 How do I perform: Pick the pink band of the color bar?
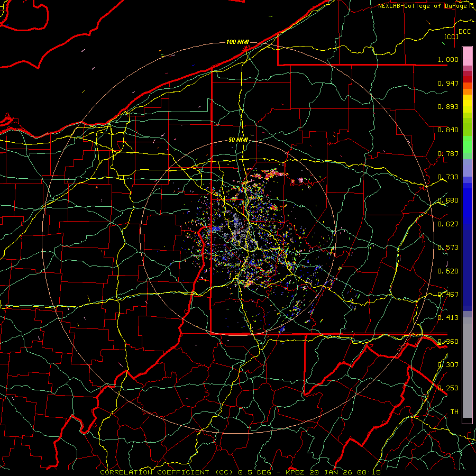coord(467,56)
